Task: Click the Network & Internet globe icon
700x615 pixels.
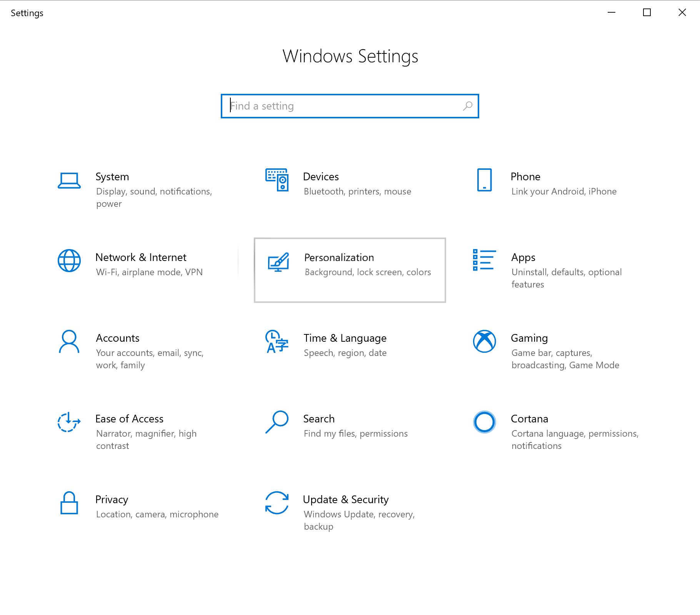Action: pos(69,261)
